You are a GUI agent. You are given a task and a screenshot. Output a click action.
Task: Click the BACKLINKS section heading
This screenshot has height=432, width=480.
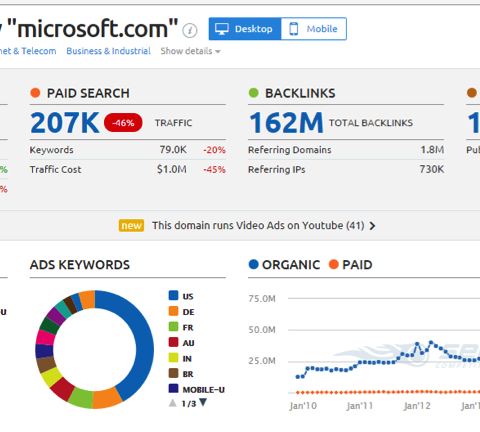point(300,93)
